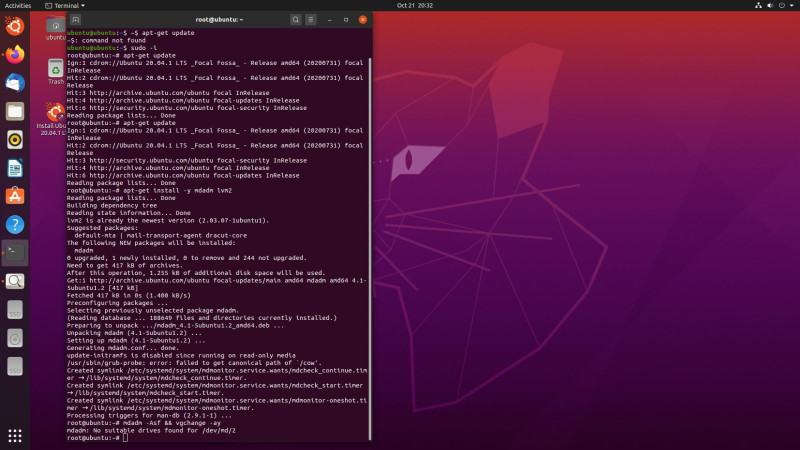Maximize the terminal window
The height and width of the screenshot is (450, 800).
click(346, 19)
